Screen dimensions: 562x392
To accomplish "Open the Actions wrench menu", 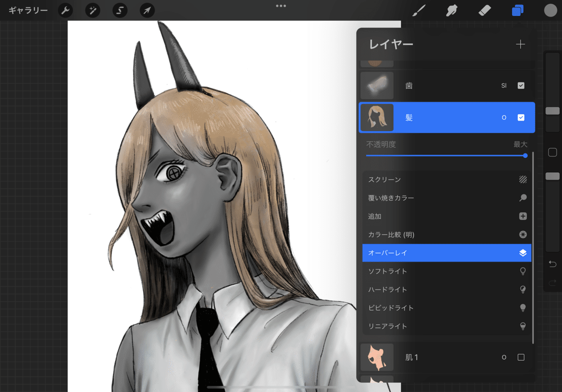I will 65,10.
